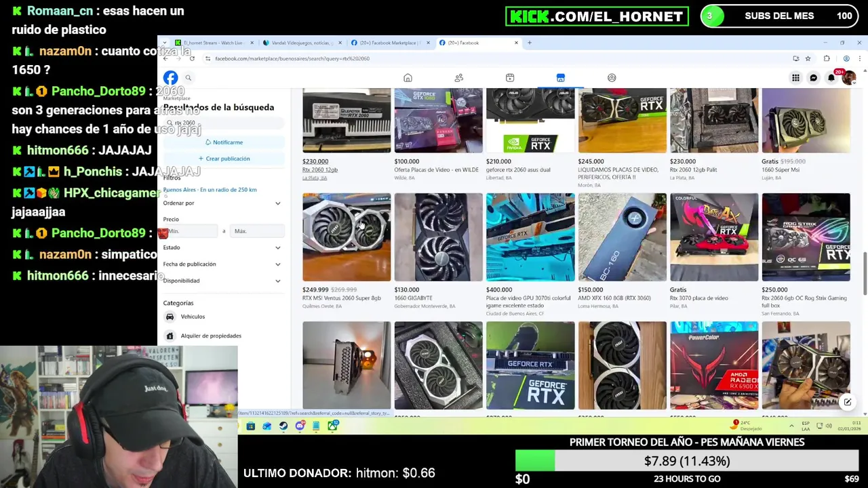Open the $245.000 Liquidamos placas listing photo

coord(622,120)
